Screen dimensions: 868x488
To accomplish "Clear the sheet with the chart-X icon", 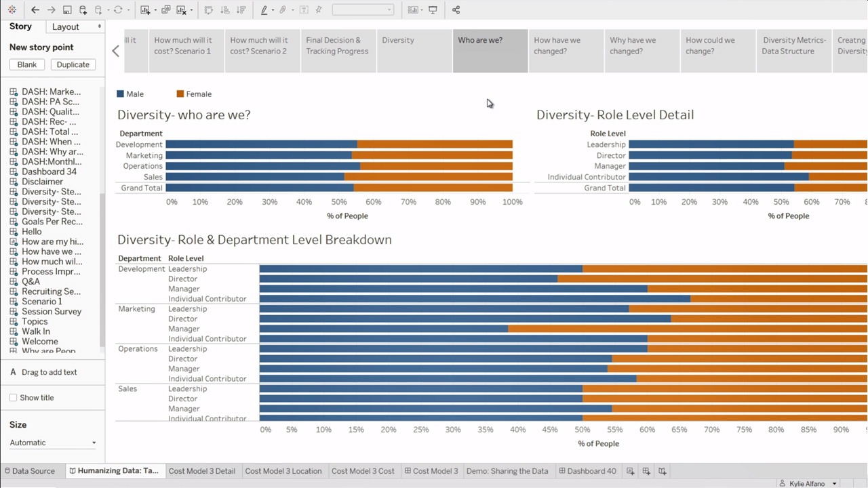I will pos(181,10).
